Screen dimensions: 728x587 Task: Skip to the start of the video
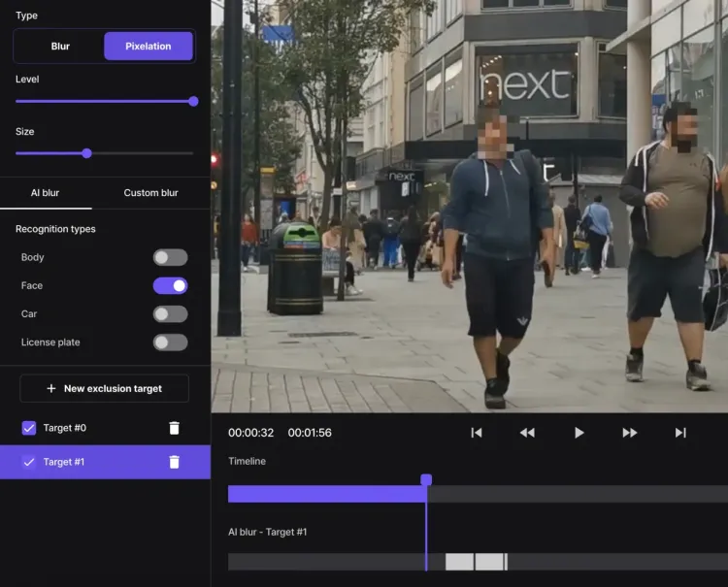tap(477, 433)
